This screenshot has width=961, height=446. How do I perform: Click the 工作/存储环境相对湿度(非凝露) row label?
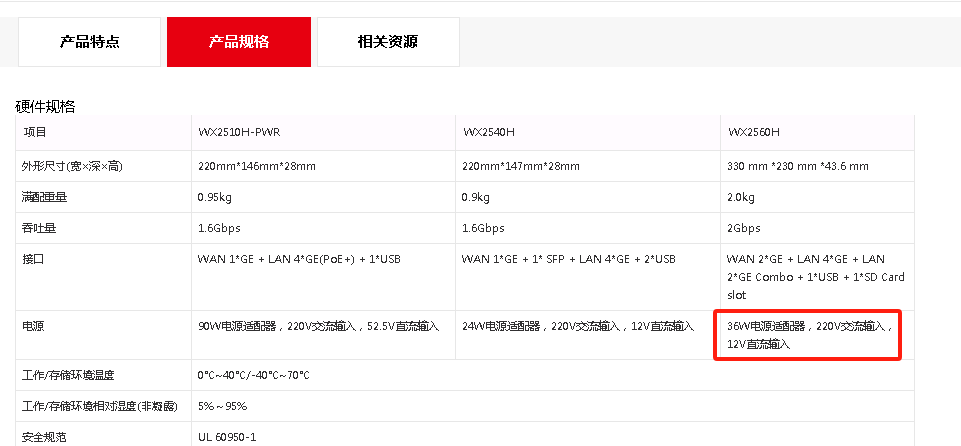(100, 406)
